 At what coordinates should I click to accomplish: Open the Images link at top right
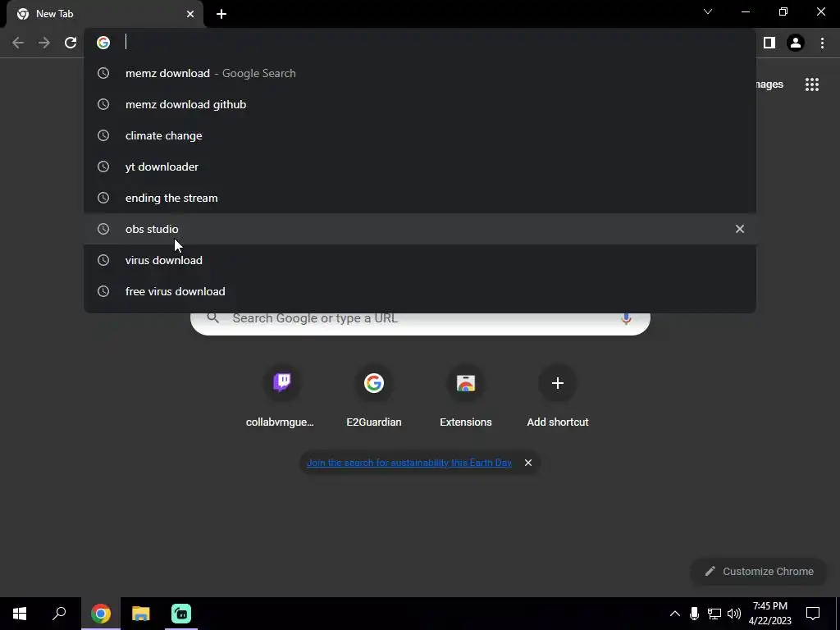pyautogui.click(x=769, y=84)
